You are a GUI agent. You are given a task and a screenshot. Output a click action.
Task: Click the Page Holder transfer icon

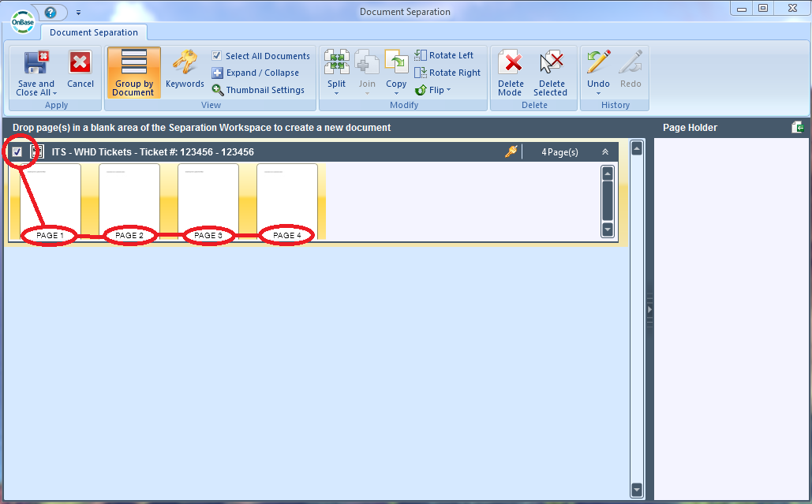point(798,127)
